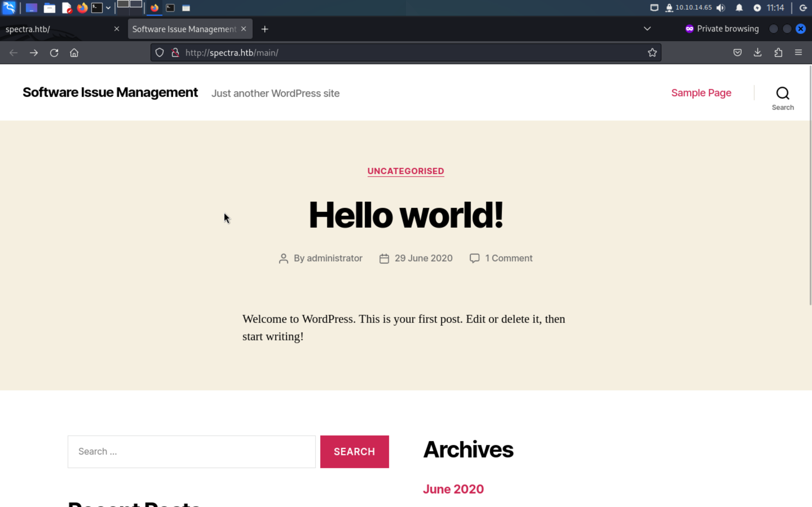
Task: Open the extensions menu
Action: [778, 53]
